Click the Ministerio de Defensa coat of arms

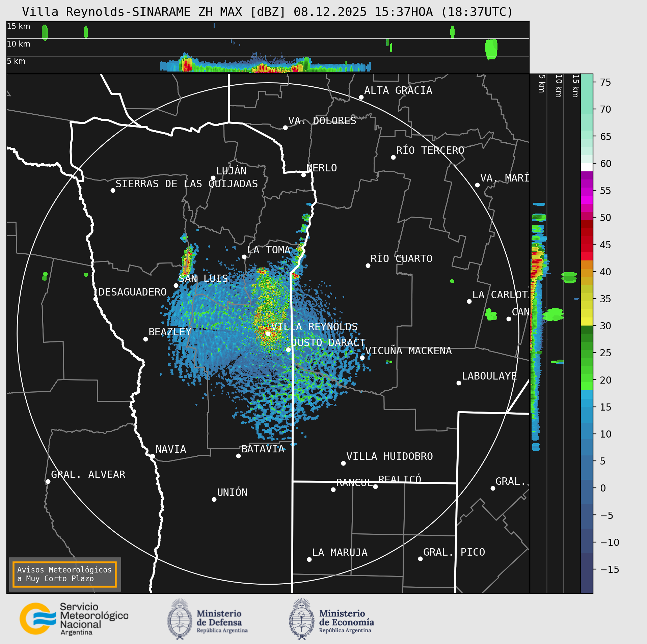(180, 619)
